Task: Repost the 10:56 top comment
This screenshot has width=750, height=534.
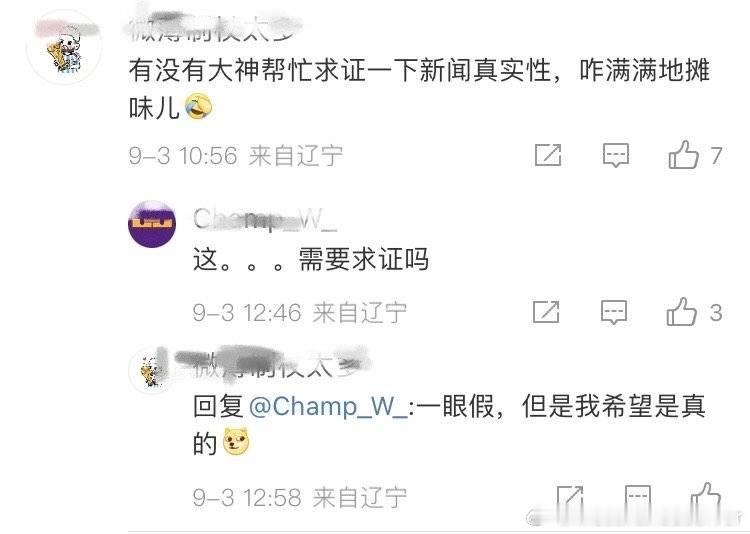Action: tap(548, 155)
